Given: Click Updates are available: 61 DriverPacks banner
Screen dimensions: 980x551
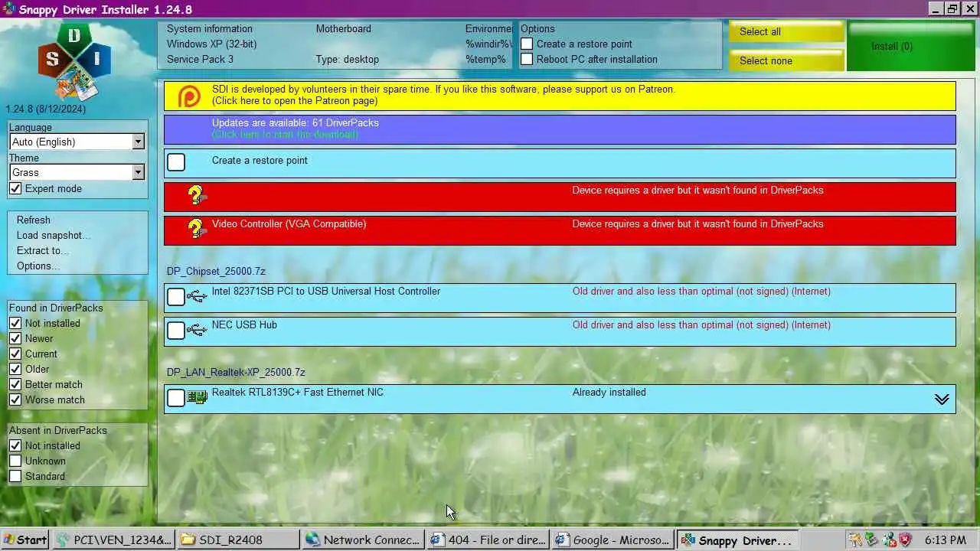Looking at the screenshot, I should pos(560,129).
